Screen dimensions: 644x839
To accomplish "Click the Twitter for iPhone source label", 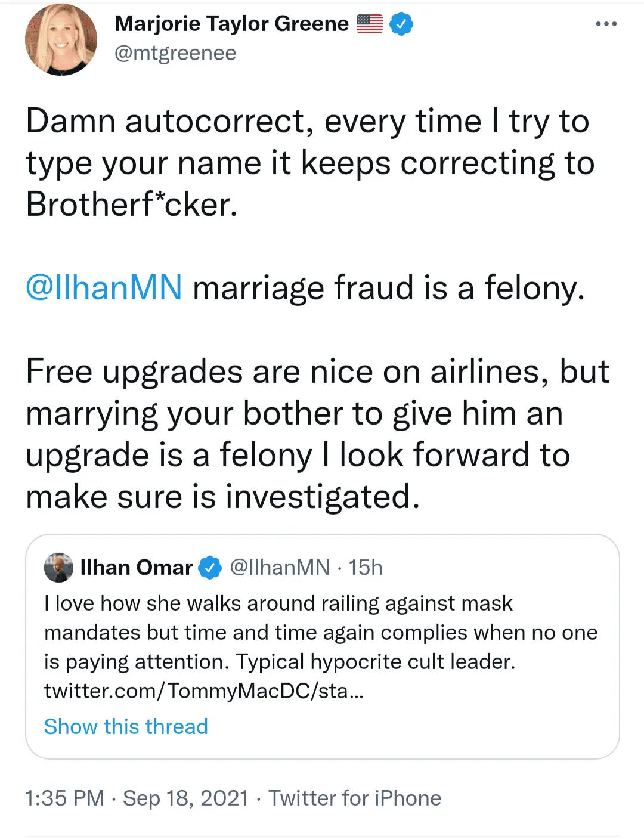I will tap(355, 798).
